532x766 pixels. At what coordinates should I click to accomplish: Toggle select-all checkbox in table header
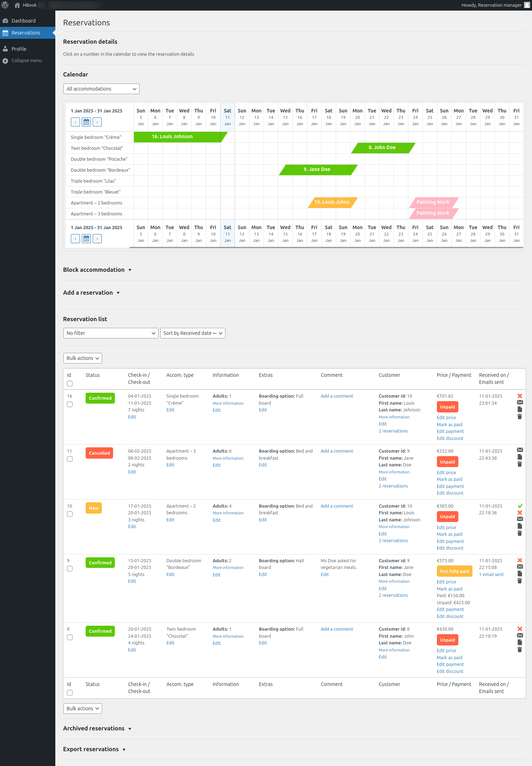70,384
